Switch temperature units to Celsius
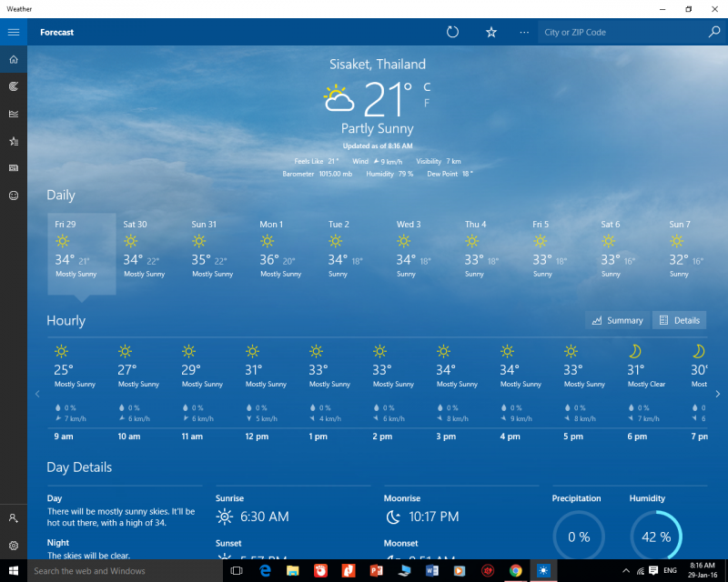This screenshot has height=582, width=728. (x=427, y=87)
